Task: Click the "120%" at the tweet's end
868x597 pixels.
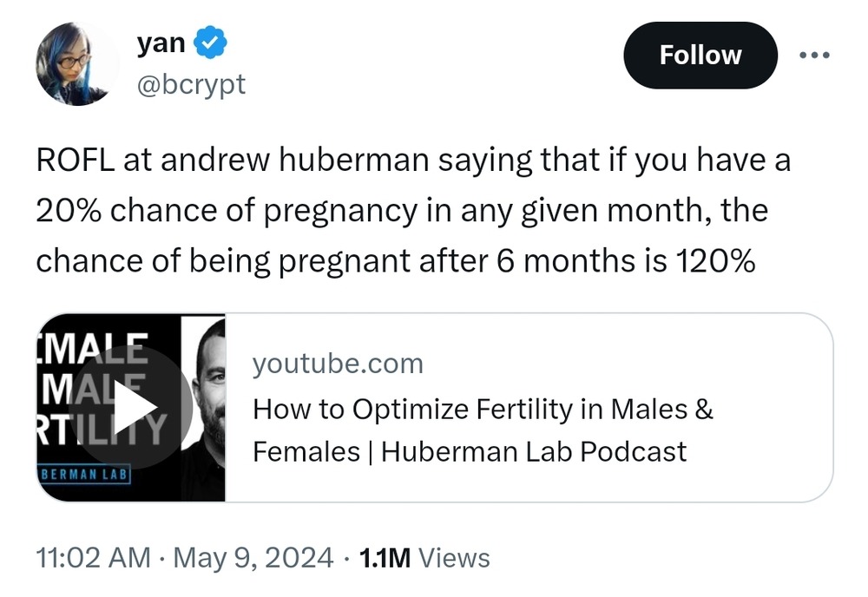Action: point(713,261)
